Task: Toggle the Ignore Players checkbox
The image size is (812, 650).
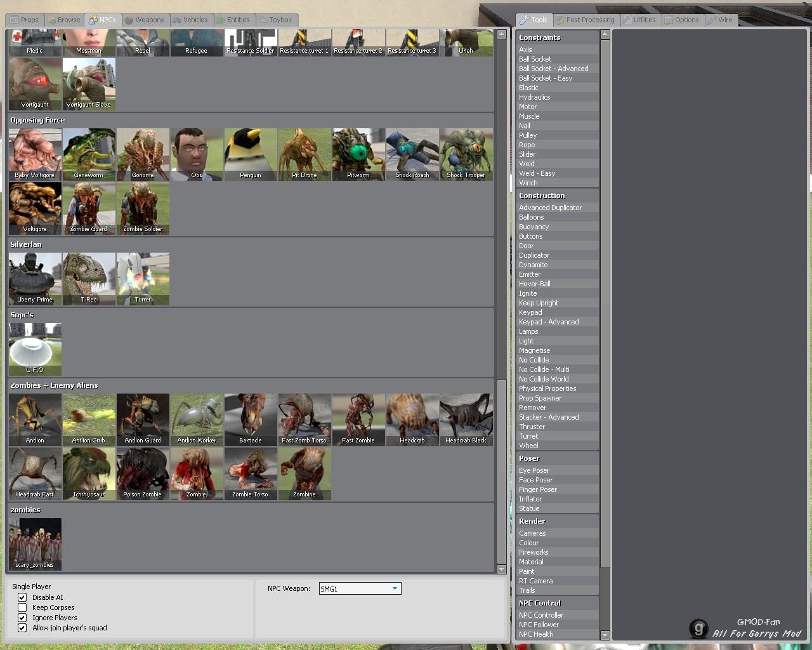Action: pyautogui.click(x=22, y=618)
